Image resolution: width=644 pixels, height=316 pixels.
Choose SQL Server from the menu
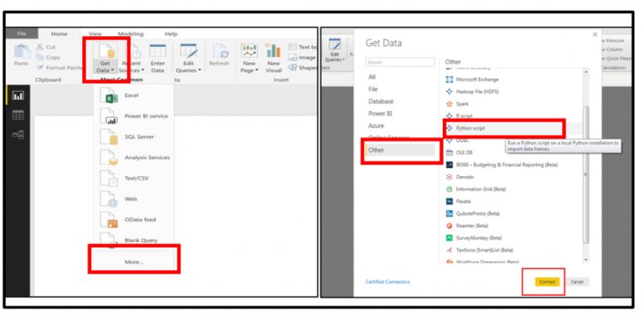click(x=134, y=137)
